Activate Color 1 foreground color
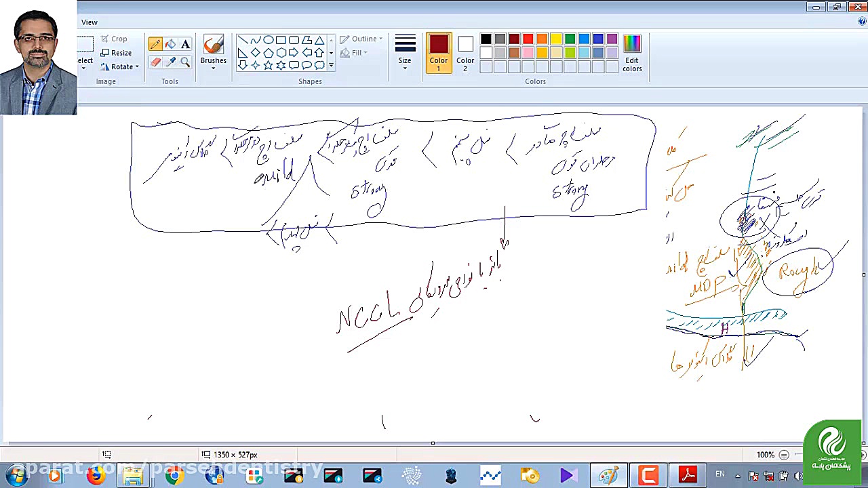This screenshot has height=488, width=868. (438, 53)
